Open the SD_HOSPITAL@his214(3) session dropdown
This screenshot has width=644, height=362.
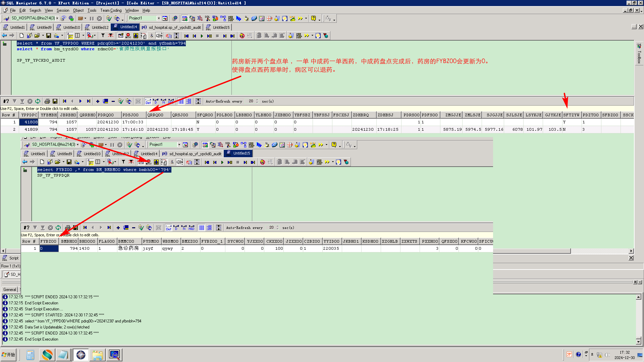[x=57, y=18]
